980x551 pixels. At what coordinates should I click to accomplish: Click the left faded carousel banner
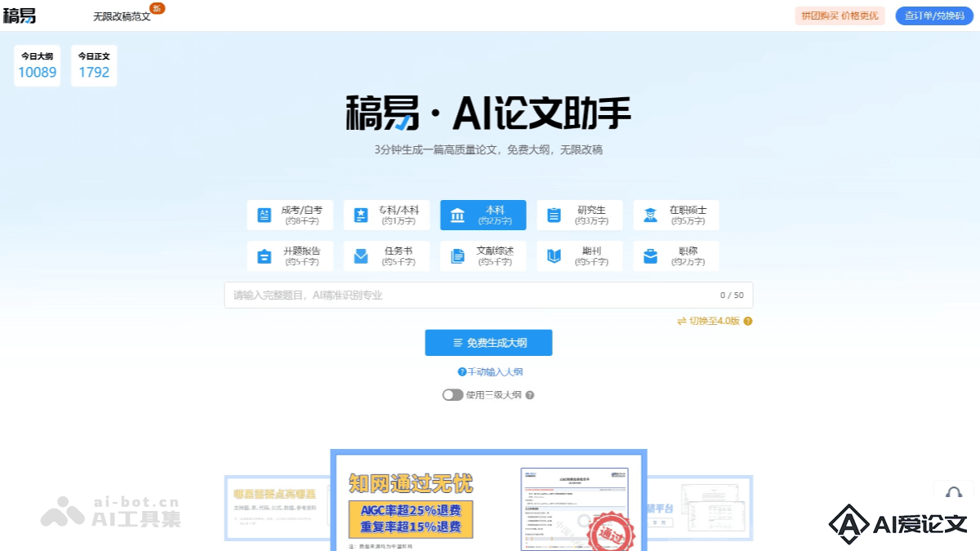point(278,508)
